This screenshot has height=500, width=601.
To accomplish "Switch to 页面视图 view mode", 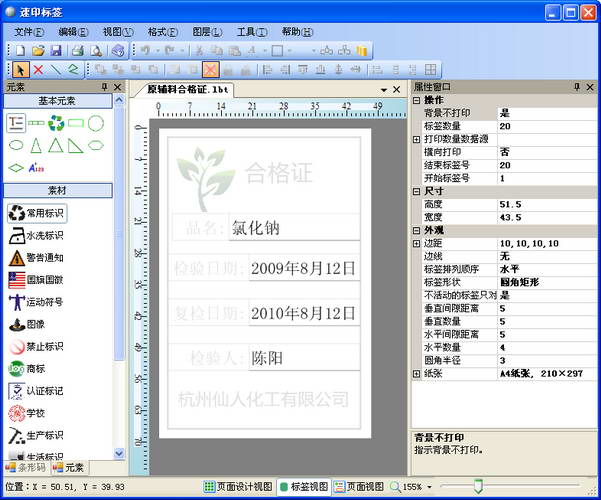I will click(359, 487).
